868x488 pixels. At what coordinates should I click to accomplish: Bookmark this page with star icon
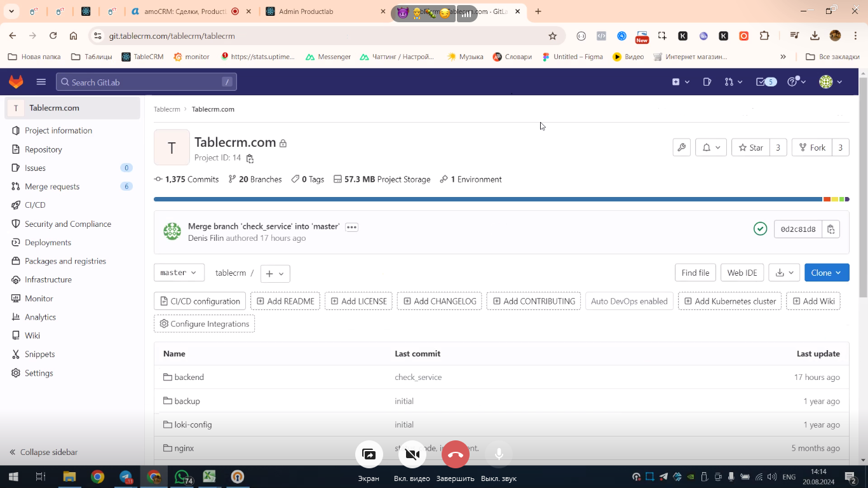[x=552, y=36]
